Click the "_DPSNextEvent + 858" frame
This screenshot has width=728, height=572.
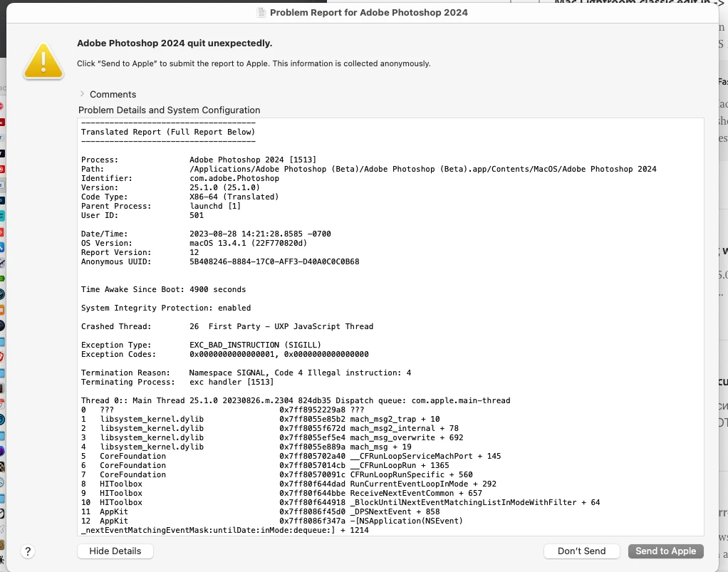(x=261, y=512)
